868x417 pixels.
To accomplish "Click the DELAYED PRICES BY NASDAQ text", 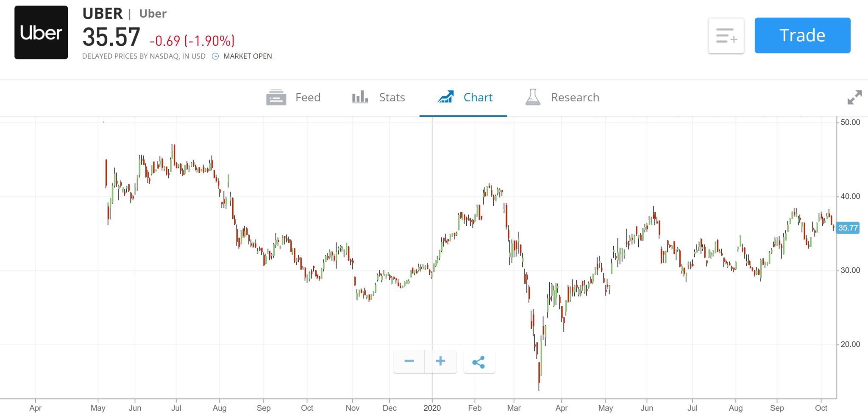I will [x=144, y=56].
